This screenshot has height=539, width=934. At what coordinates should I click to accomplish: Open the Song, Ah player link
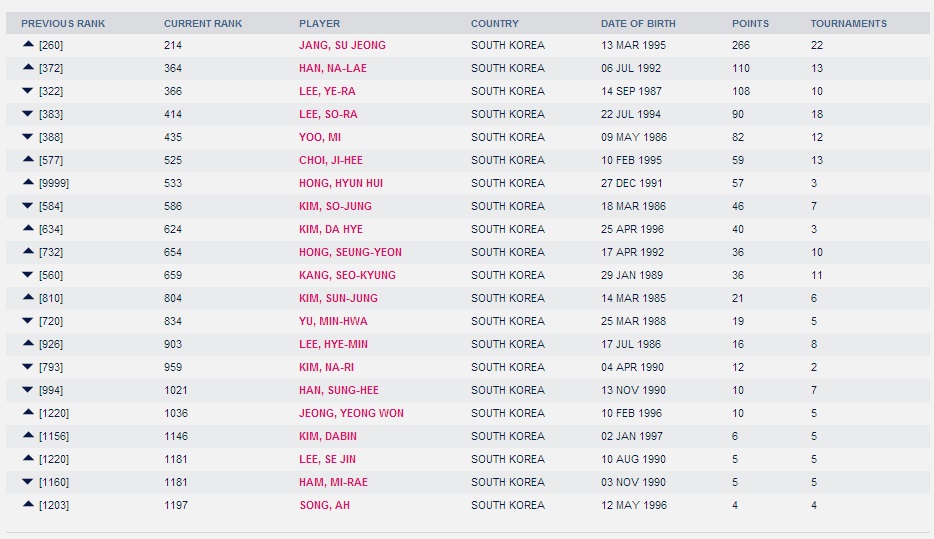coord(324,505)
